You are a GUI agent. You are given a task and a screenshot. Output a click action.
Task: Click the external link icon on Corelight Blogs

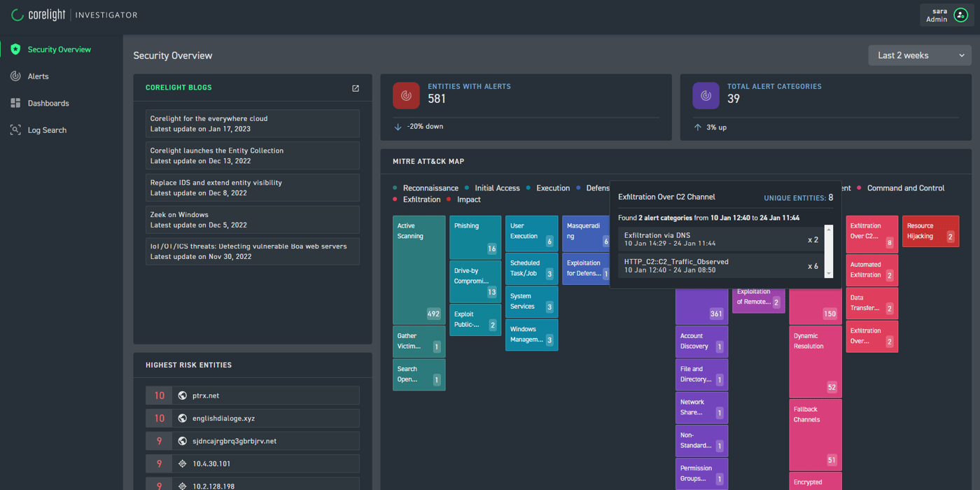point(355,88)
